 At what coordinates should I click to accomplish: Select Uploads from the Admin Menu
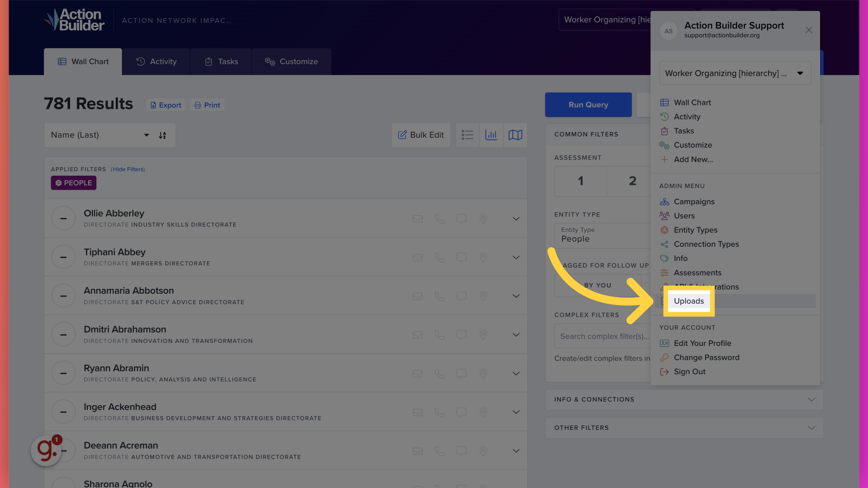coord(689,301)
